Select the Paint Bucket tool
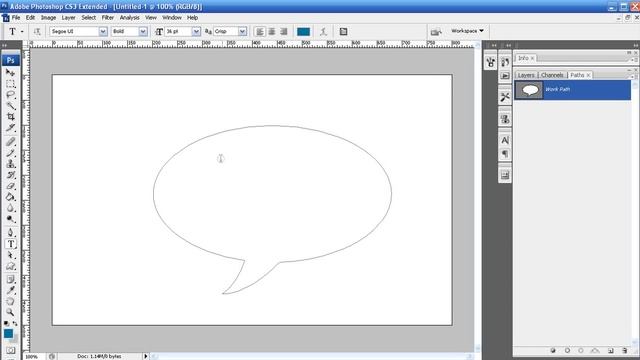This screenshot has width=640, height=360. tap(11, 197)
